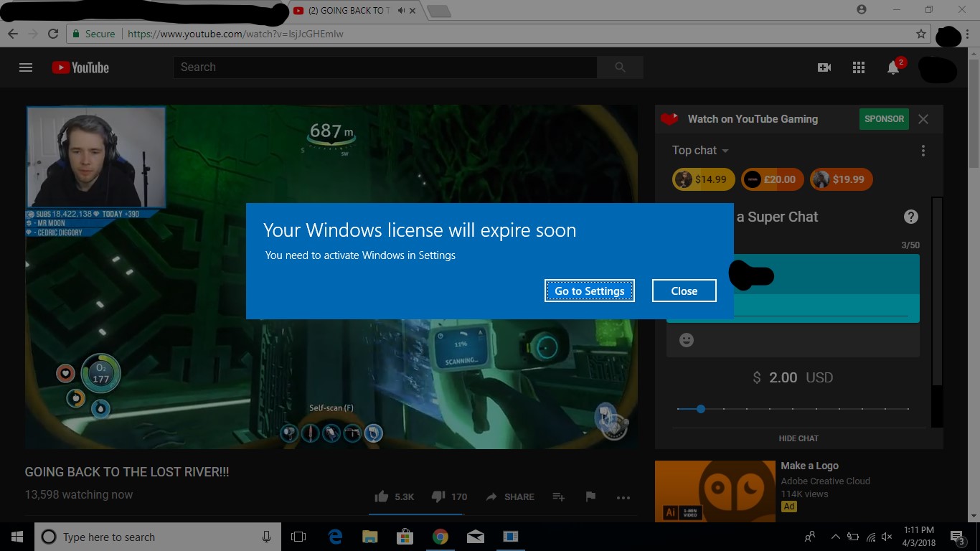Open File Explorer from the taskbar

coord(370,537)
